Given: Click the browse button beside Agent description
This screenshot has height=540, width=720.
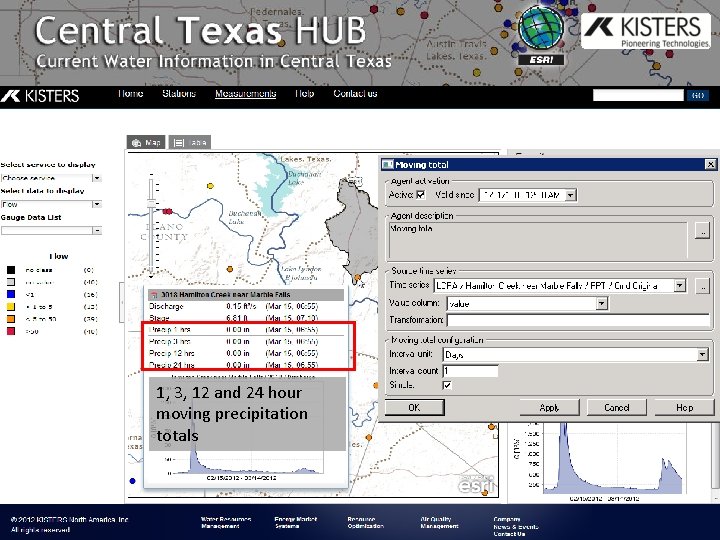Looking at the screenshot, I should coord(703,231).
